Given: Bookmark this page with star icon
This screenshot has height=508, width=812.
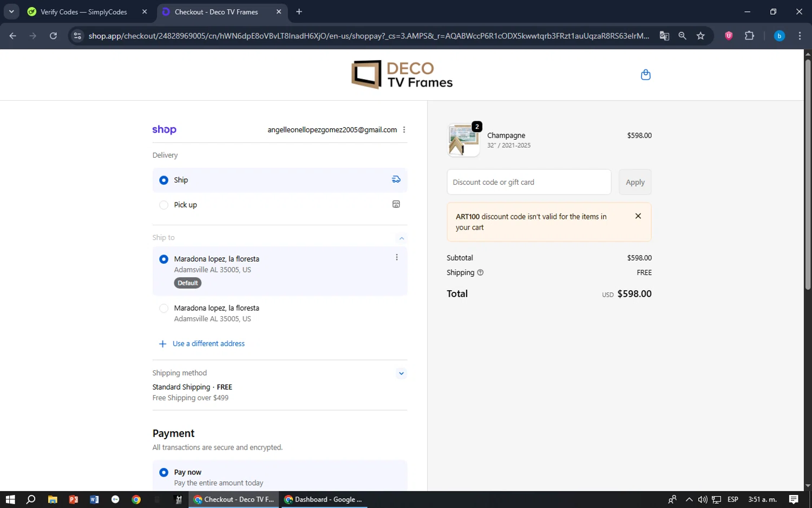Looking at the screenshot, I should point(700,36).
